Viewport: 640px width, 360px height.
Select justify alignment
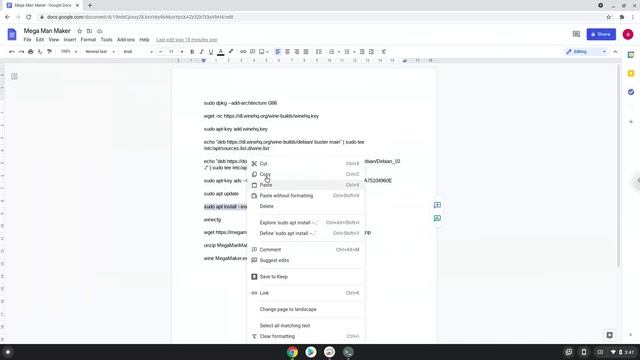pyautogui.click(x=306, y=52)
